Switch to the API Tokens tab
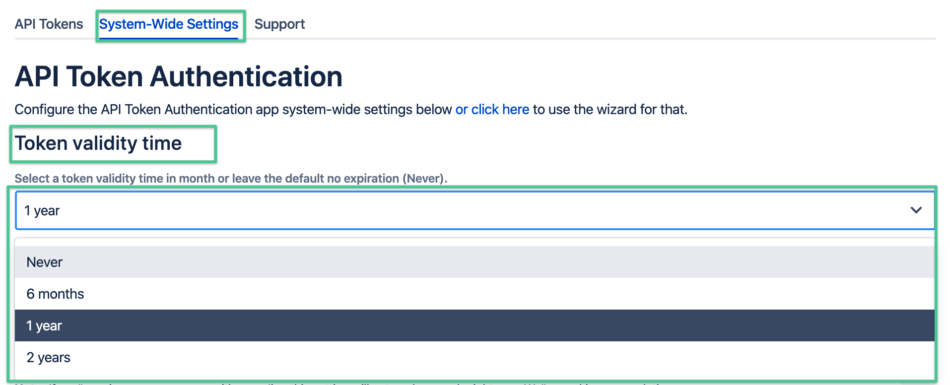This screenshot has width=950, height=385. coord(49,24)
